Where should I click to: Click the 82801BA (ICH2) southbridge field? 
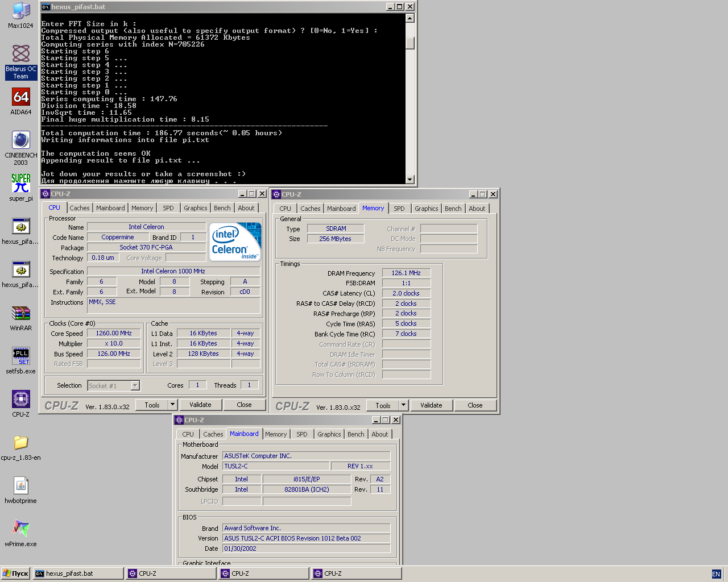click(307, 489)
